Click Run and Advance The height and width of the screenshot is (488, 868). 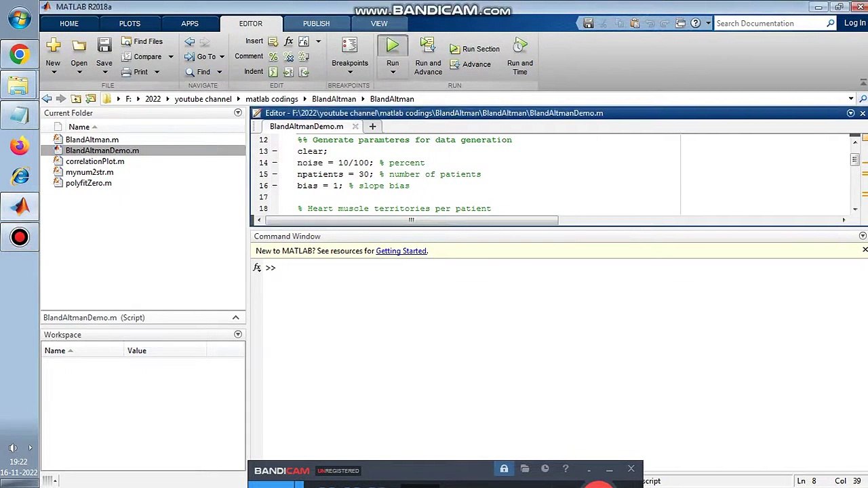(428, 56)
